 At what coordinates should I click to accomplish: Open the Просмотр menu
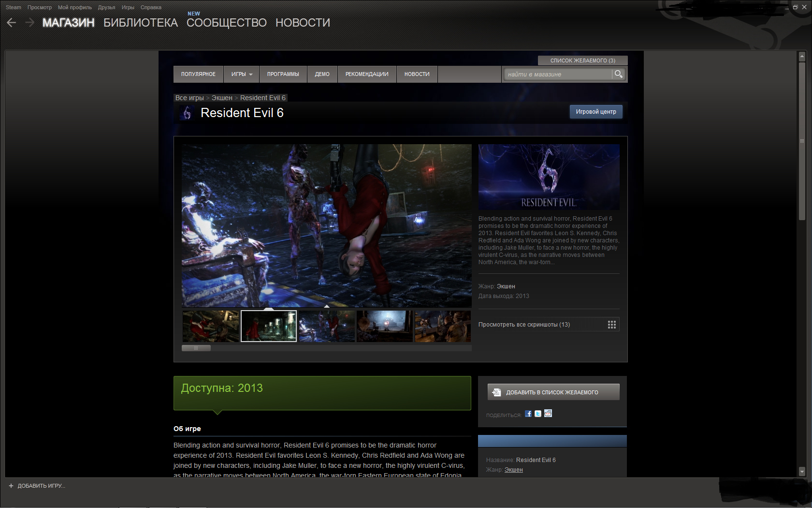click(x=40, y=7)
